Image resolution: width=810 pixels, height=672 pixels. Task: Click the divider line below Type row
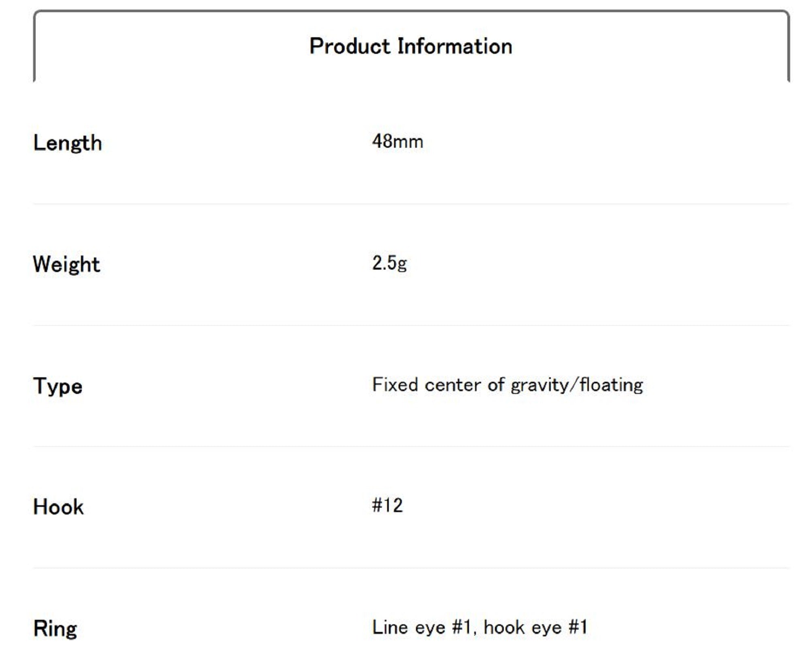[x=411, y=447]
